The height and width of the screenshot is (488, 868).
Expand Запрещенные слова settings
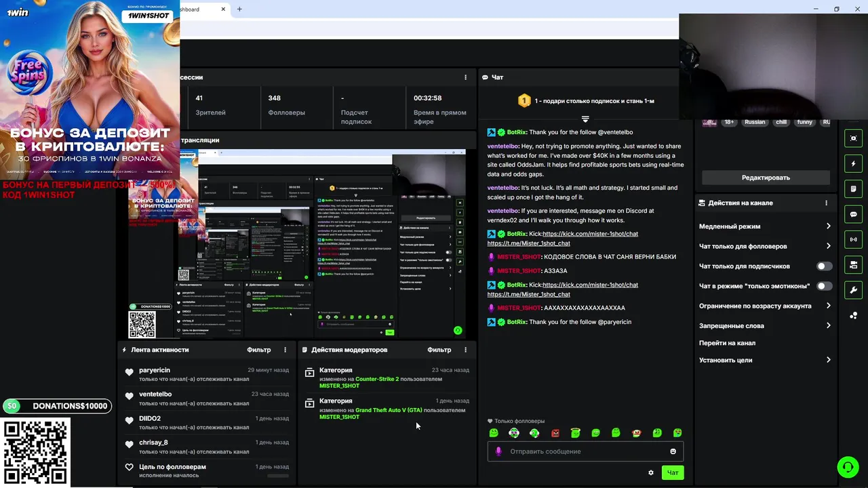pos(765,325)
